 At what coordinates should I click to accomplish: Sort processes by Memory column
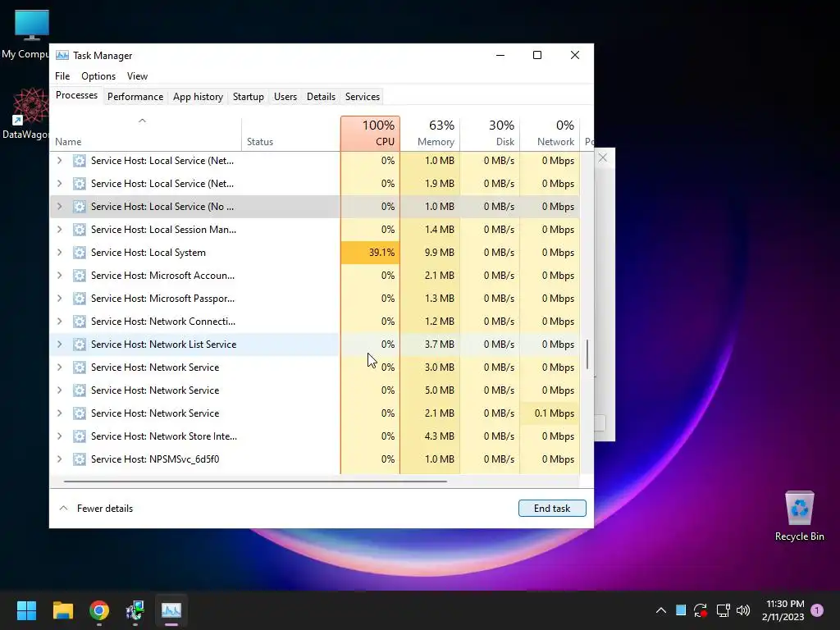tap(430, 134)
